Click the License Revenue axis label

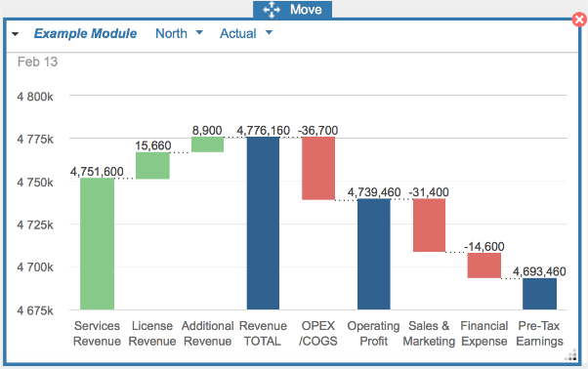pos(152,334)
